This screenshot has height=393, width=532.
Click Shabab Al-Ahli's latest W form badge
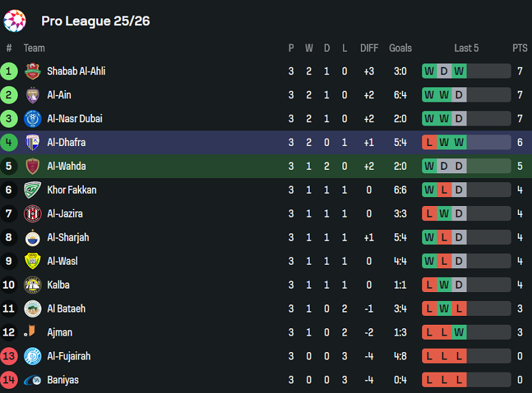459,71
